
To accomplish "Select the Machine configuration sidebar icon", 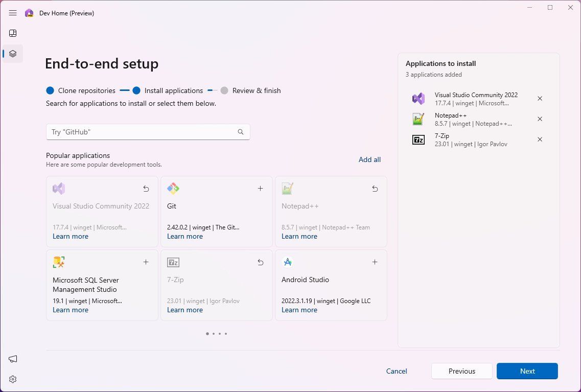I will pos(12,53).
